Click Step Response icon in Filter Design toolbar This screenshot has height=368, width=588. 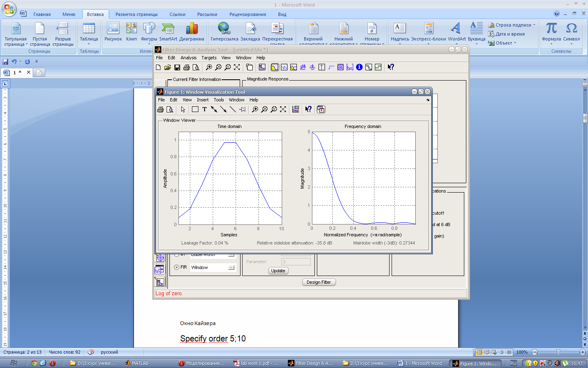(331, 67)
